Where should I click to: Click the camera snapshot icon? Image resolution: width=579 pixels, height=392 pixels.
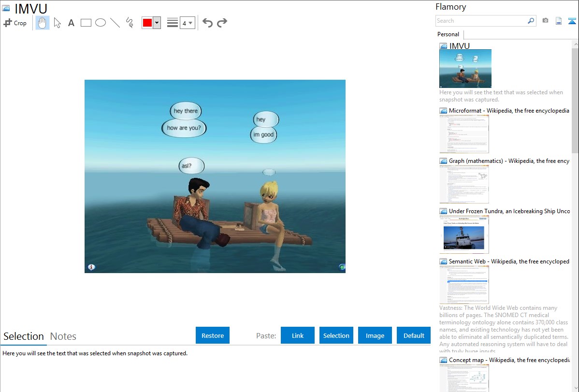pyautogui.click(x=545, y=21)
